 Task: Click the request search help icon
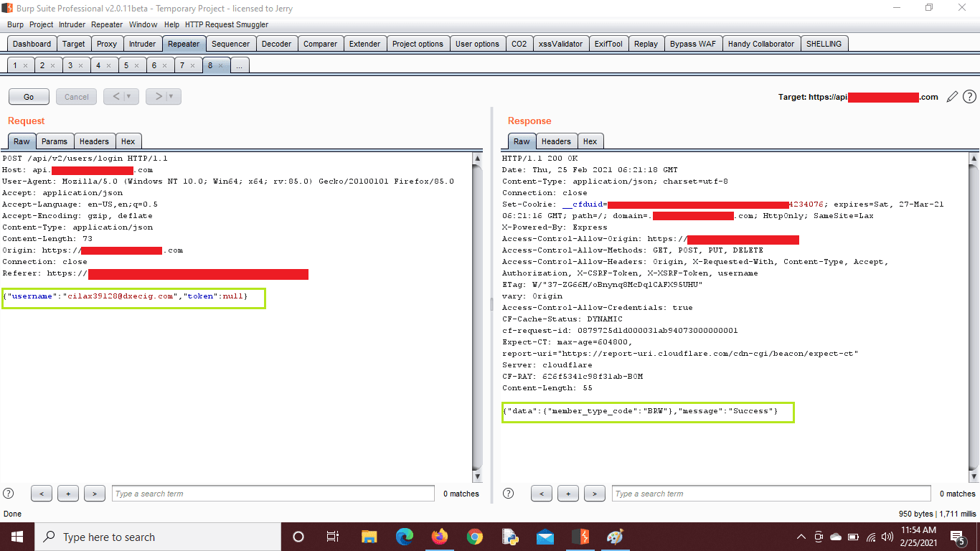(9, 494)
